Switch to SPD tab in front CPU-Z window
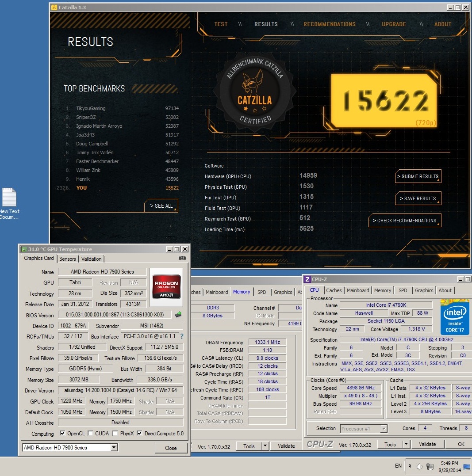Viewport: 472px width, 476px height. tap(403, 290)
